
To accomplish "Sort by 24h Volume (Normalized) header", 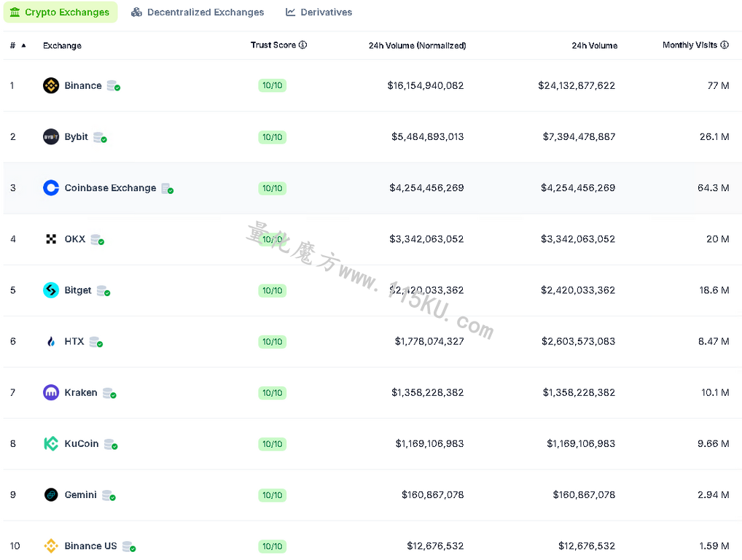I will [418, 45].
